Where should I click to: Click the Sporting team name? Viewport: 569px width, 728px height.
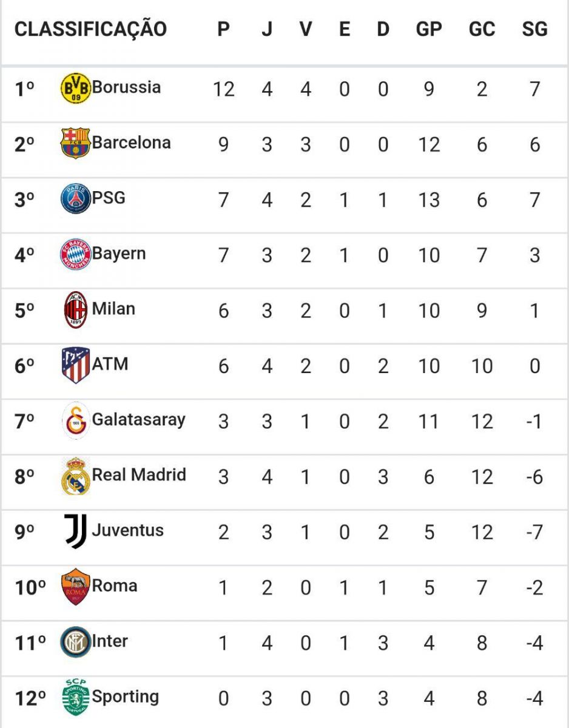[x=126, y=697]
